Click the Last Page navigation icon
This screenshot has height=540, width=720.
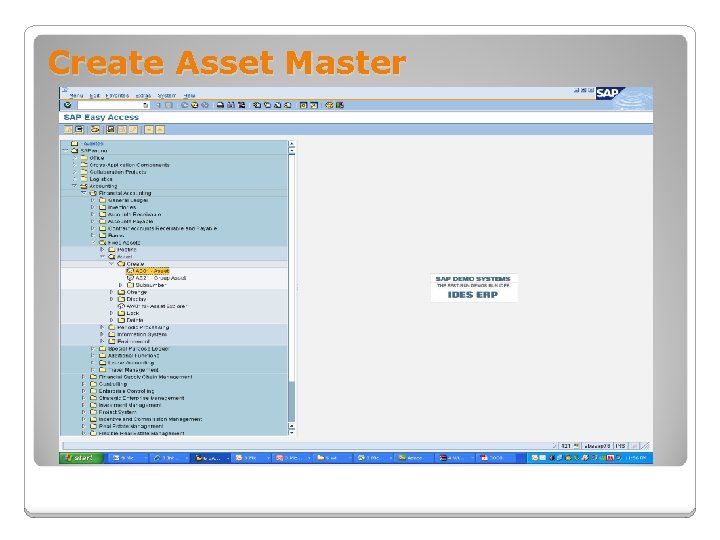[x=288, y=105]
